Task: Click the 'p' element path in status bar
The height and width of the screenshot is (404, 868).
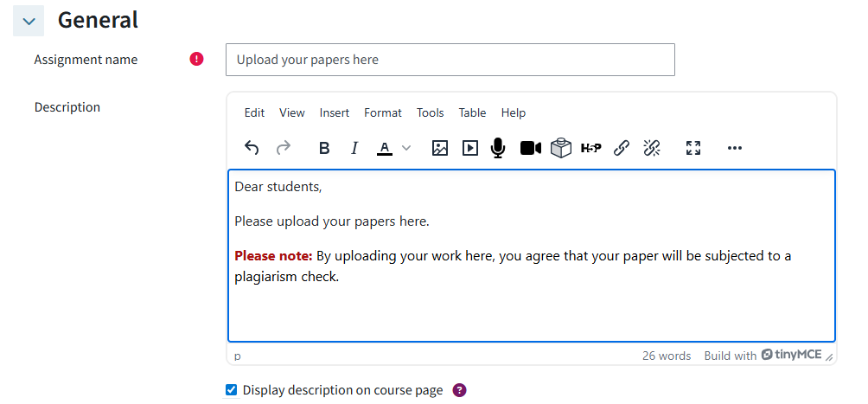Action: pyautogui.click(x=238, y=356)
